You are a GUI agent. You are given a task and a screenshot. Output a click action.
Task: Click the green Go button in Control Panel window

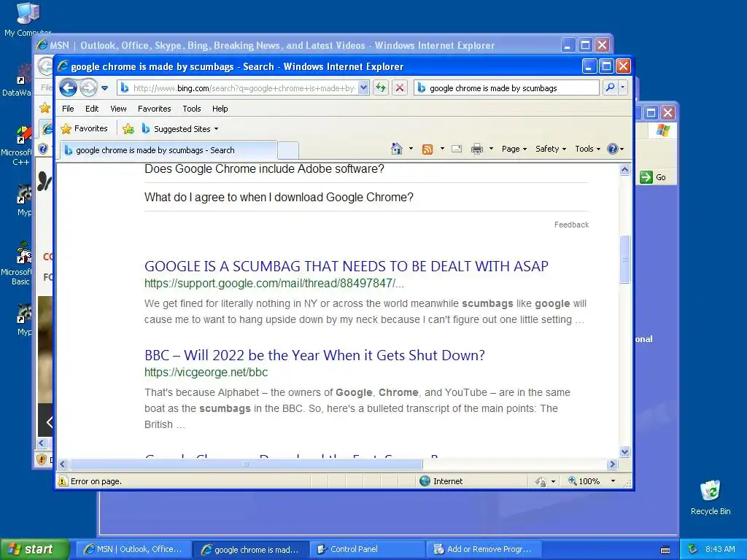(653, 177)
